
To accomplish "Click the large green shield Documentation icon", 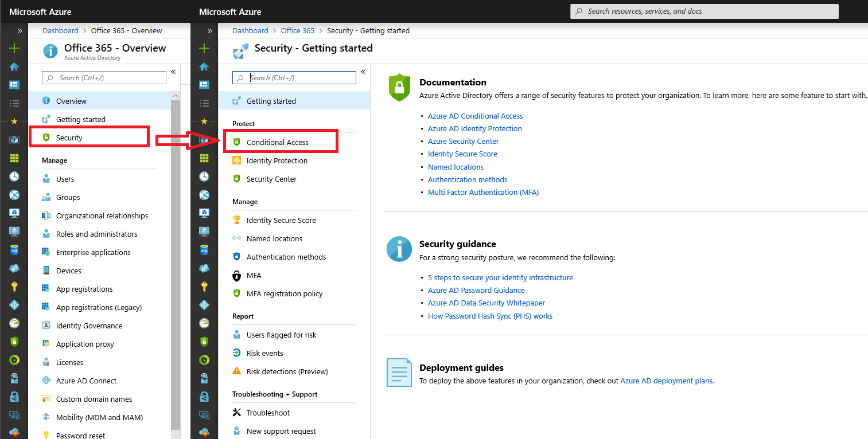I will [x=399, y=87].
